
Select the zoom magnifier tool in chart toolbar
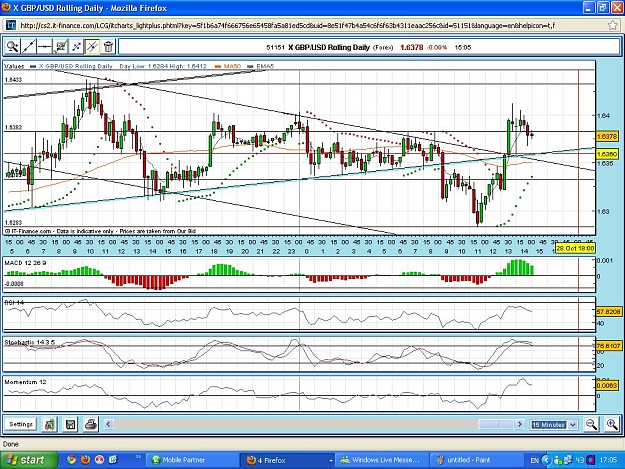(x=12, y=47)
